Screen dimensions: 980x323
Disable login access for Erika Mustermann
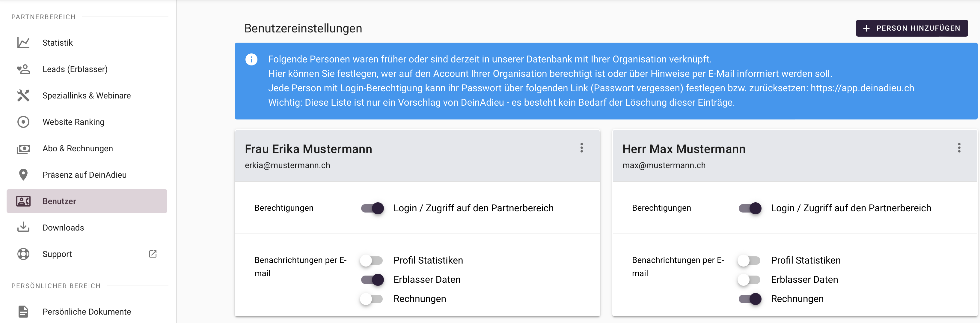[372, 208]
